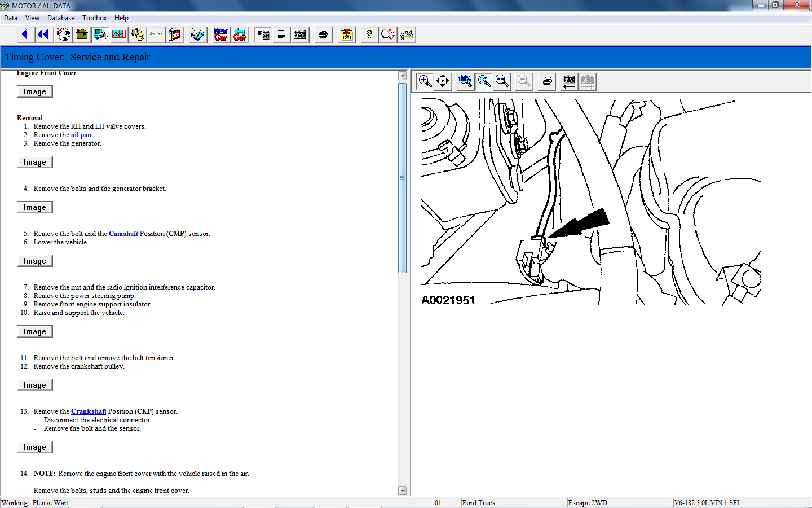Click the single blue back arrow

pyautogui.click(x=24, y=34)
